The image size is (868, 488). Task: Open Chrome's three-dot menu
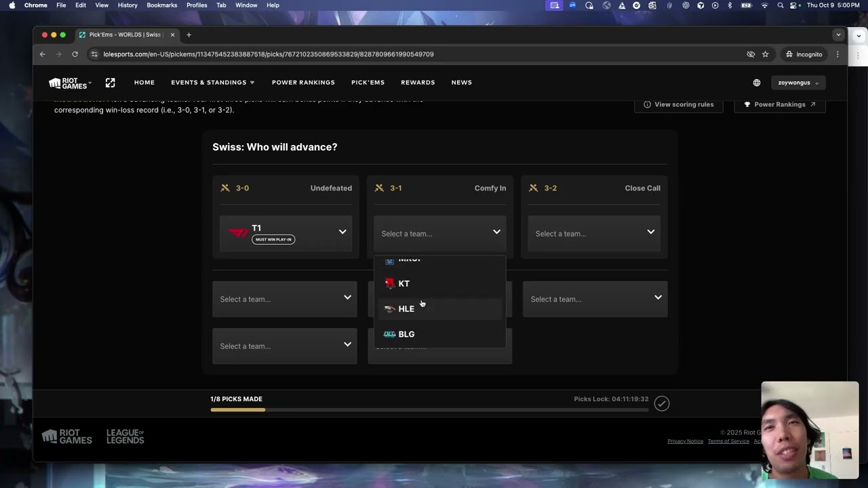pos(838,54)
